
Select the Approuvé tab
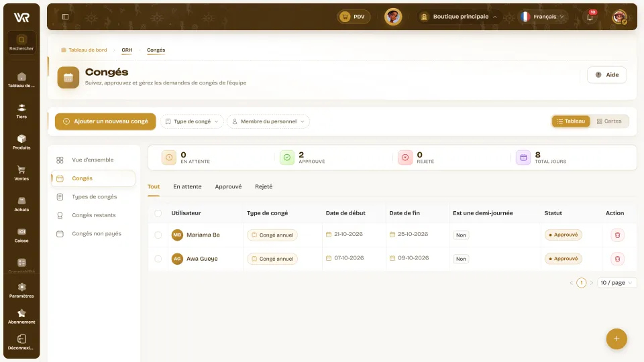[228, 187]
